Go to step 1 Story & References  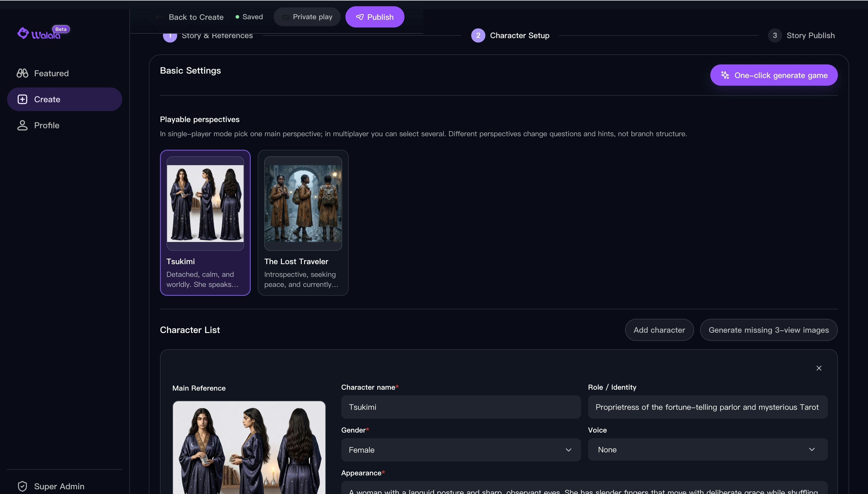[208, 36]
